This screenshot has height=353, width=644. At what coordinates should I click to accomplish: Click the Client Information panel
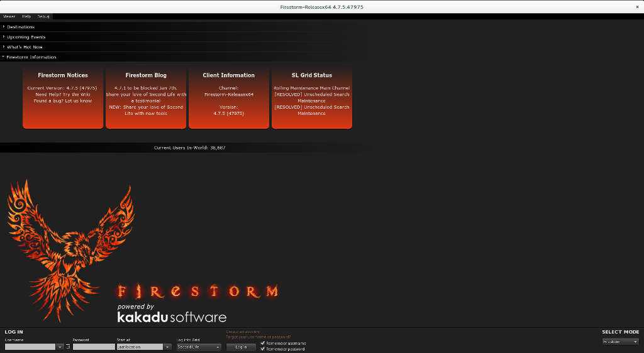pos(229,97)
